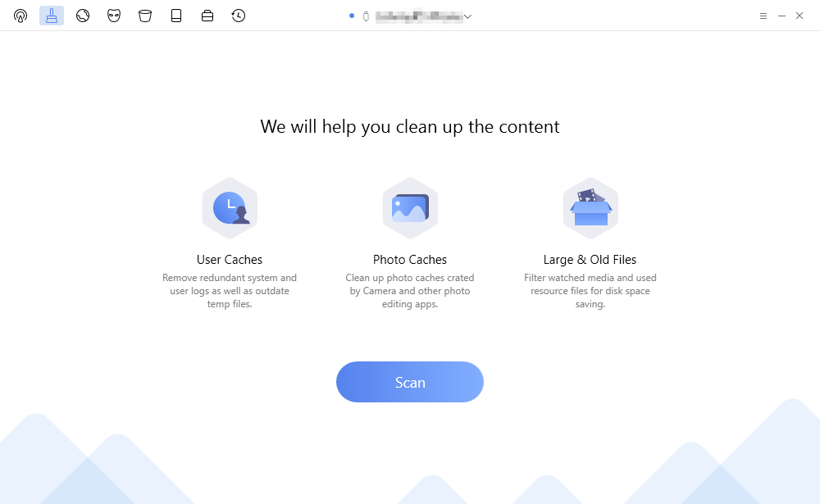The width and height of the screenshot is (820, 504).
Task: Click the User Caches hexagon icon
Action: (x=230, y=208)
